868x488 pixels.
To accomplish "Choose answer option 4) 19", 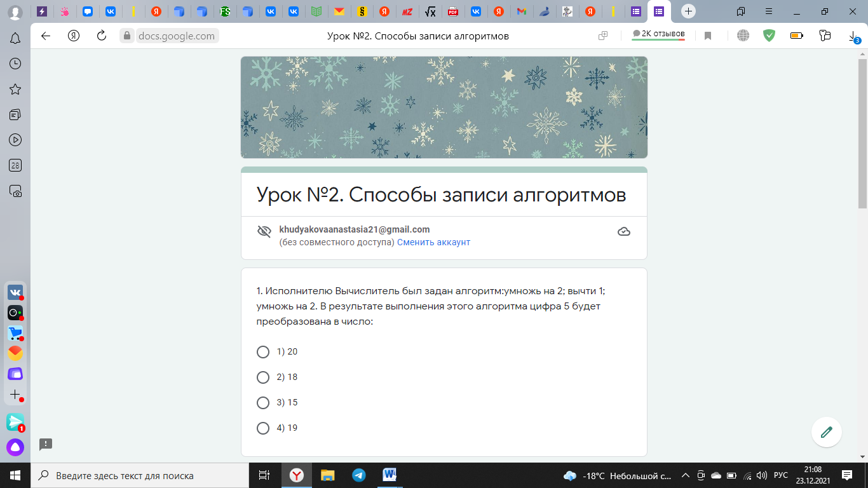I will (x=263, y=428).
